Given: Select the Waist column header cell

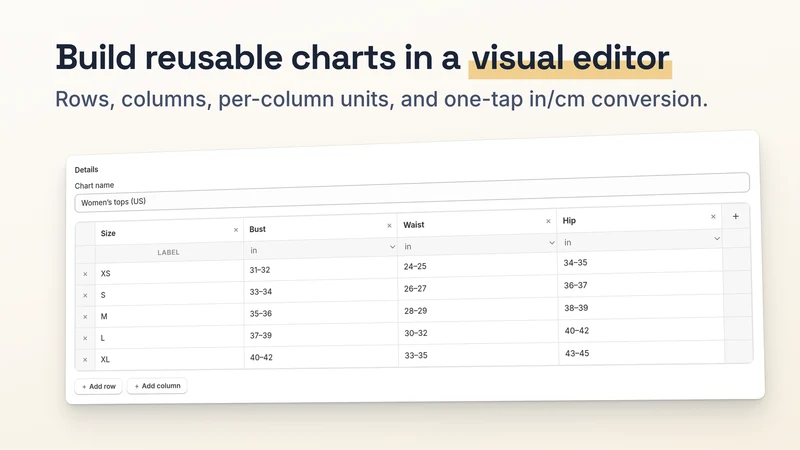Looking at the screenshot, I should point(477,223).
